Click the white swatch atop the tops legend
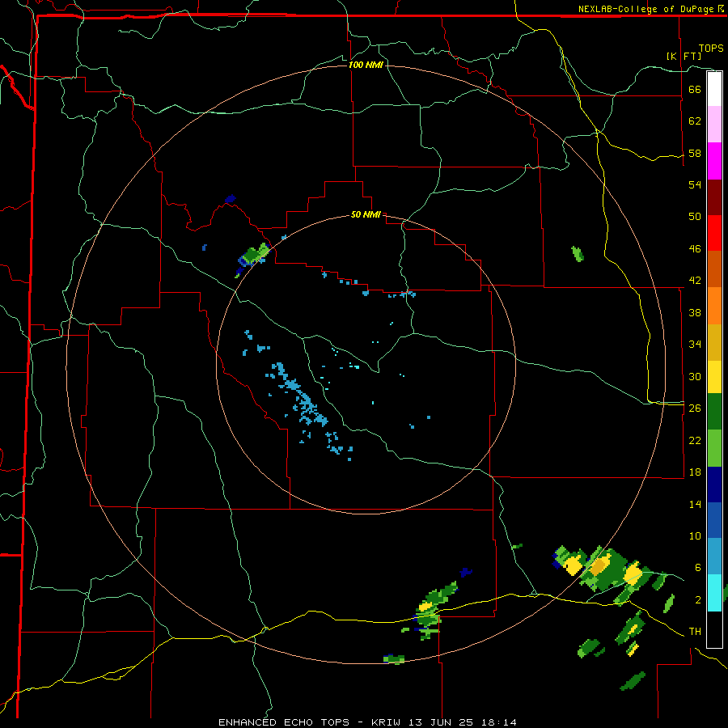 (714, 89)
